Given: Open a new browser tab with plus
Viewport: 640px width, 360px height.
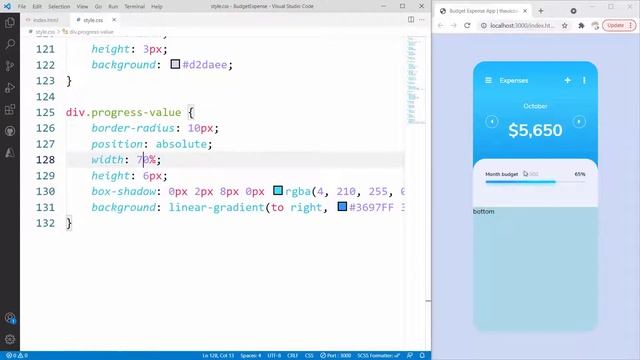Looking at the screenshot, I should pos(541,11).
